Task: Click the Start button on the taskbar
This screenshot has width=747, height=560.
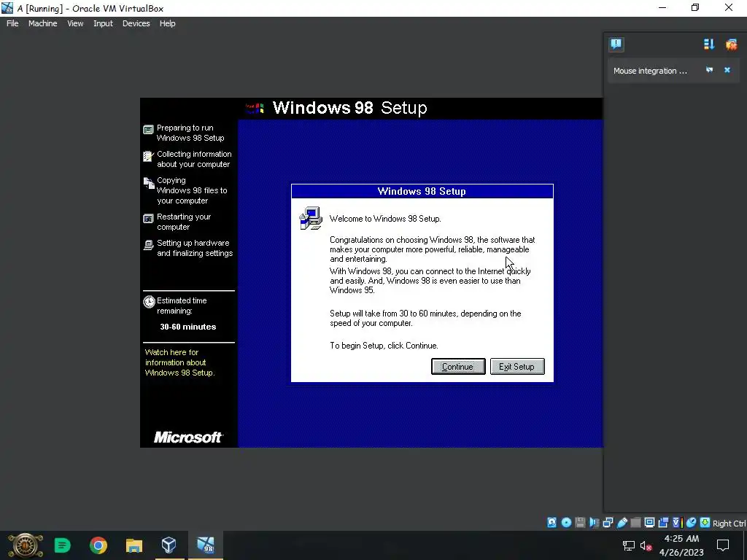Action: [26, 545]
